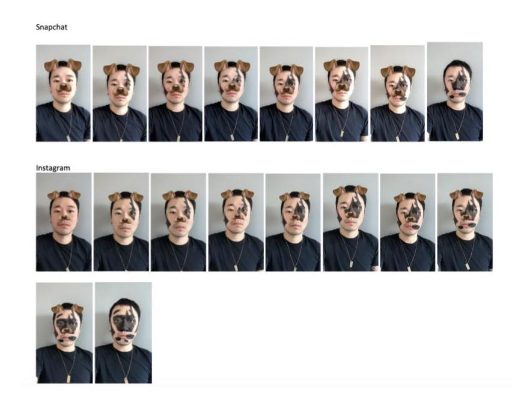Viewport: 512px width, 420px height.
Task: Open bottom row photo without dog ears
Action: pos(123,333)
